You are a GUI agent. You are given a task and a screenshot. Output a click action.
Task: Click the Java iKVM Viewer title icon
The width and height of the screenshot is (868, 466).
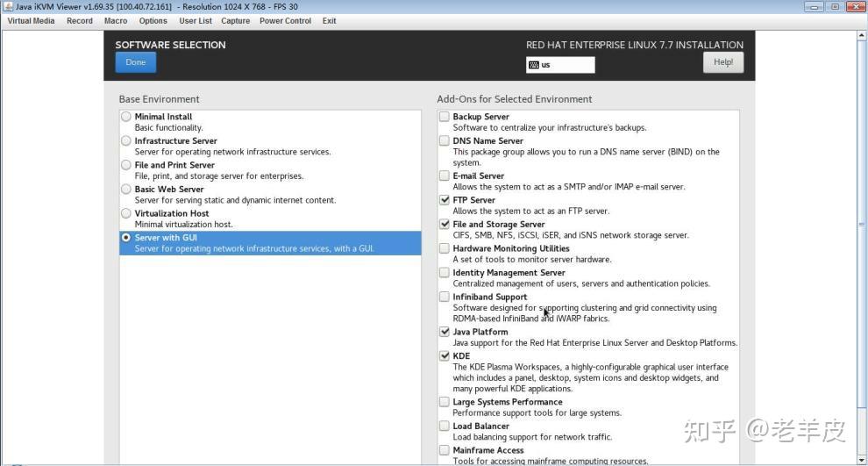click(8, 7)
